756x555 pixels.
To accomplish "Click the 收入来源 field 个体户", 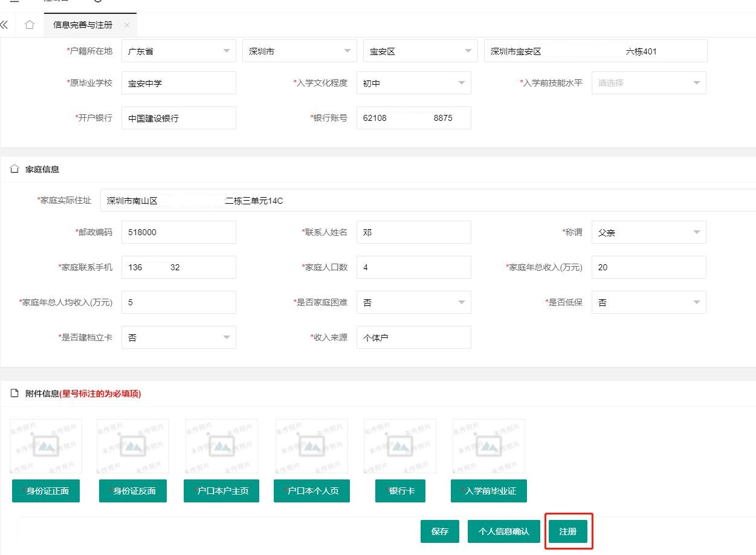I will tap(414, 337).
